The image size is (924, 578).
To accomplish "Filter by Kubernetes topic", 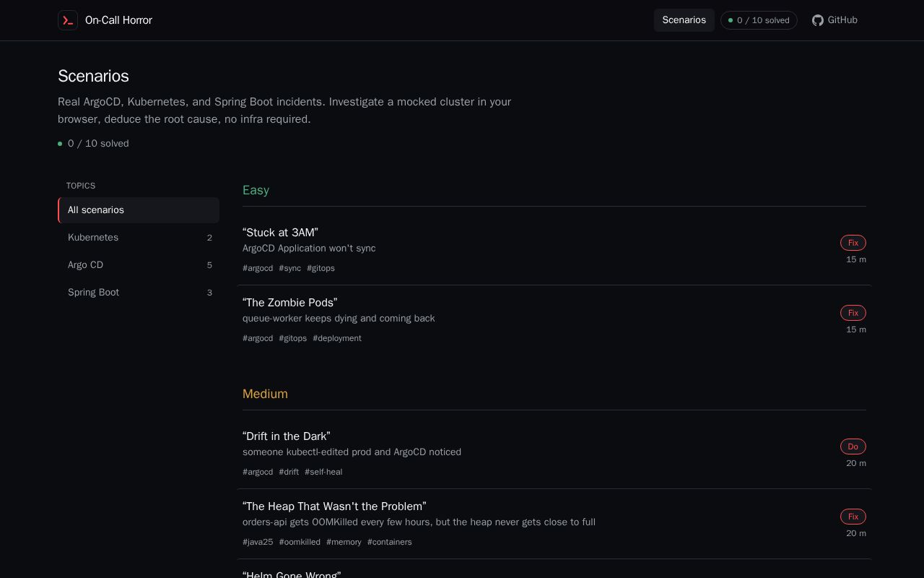I will pyautogui.click(x=139, y=238).
